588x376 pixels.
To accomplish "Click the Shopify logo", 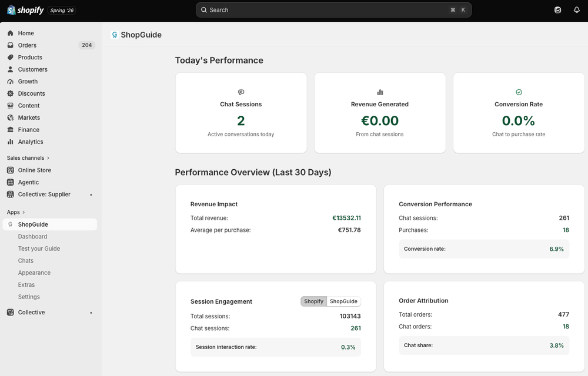I will 25,10.
